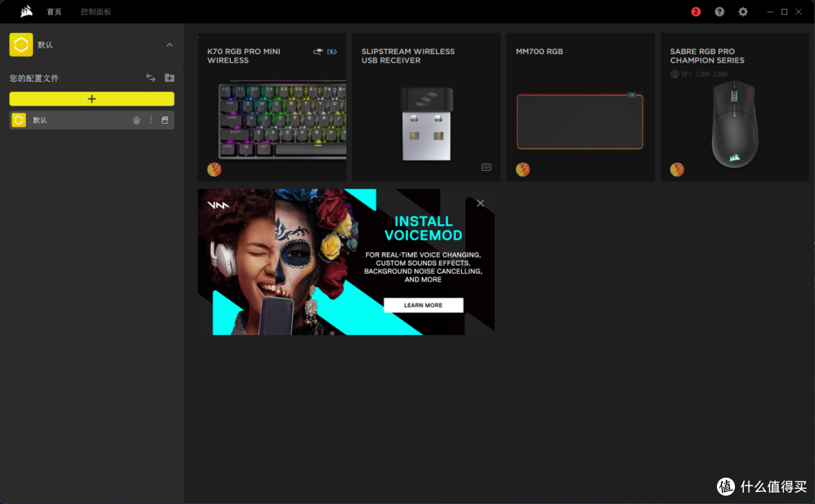Screen dimensions: 815x504
Task: Click the SD card icon on 默认 profile
Action: (x=165, y=120)
